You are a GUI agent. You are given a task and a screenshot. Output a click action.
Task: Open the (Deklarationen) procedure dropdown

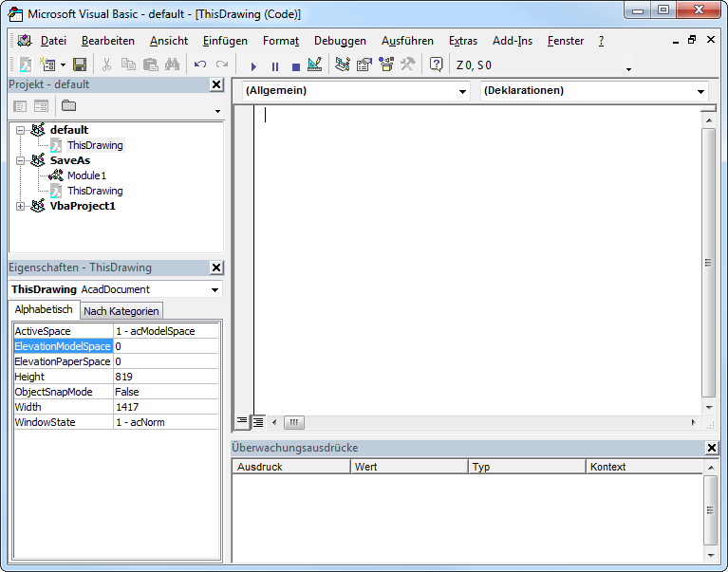[x=700, y=91]
